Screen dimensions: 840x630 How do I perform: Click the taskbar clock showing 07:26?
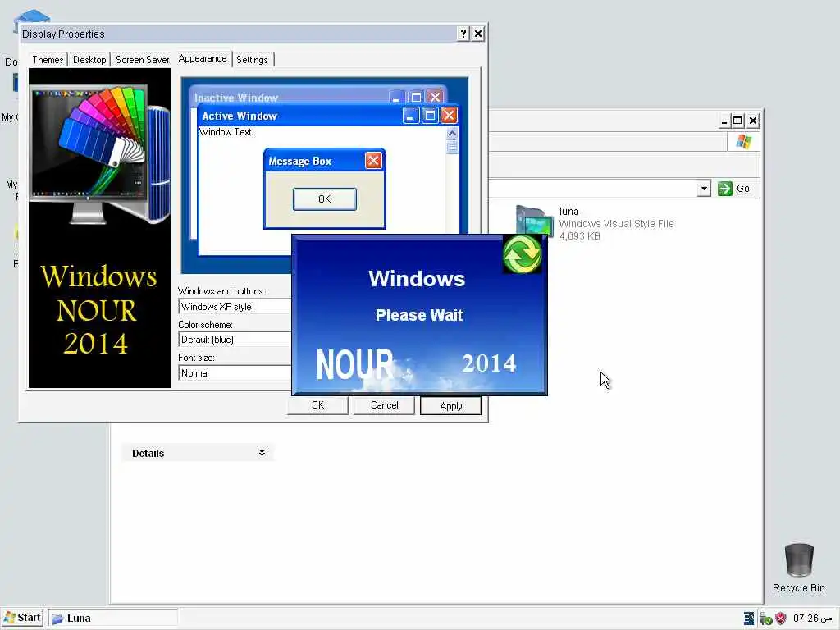(x=813, y=619)
